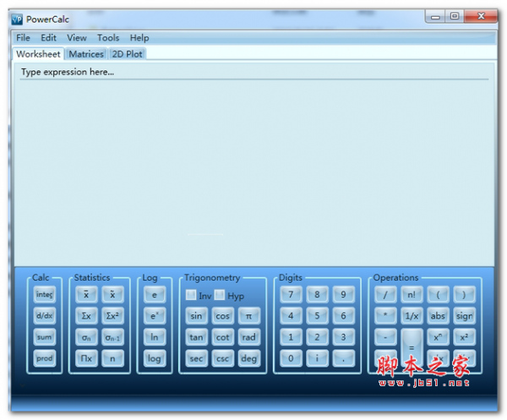Click the Σx statistics button
This screenshot has width=507, height=420.
click(86, 315)
